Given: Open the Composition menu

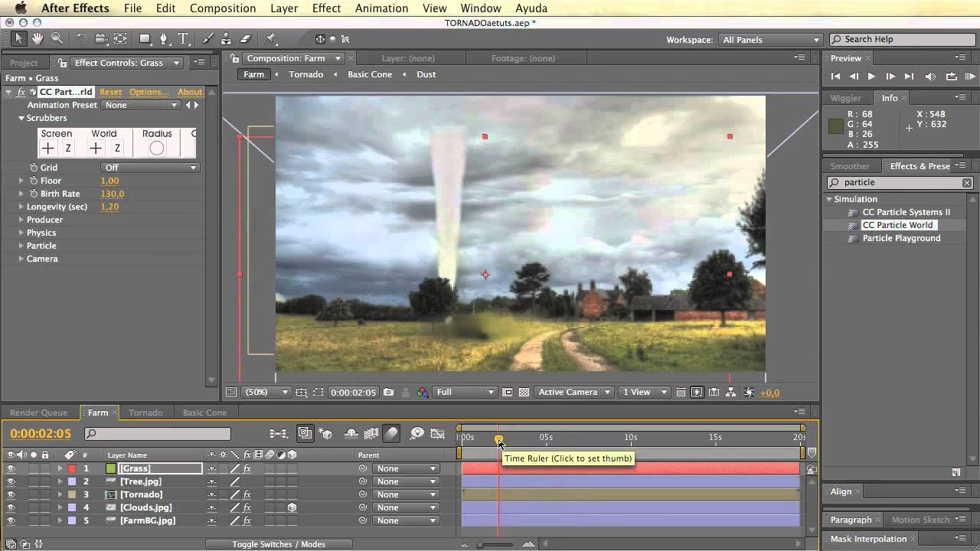Looking at the screenshot, I should pos(223,8).
